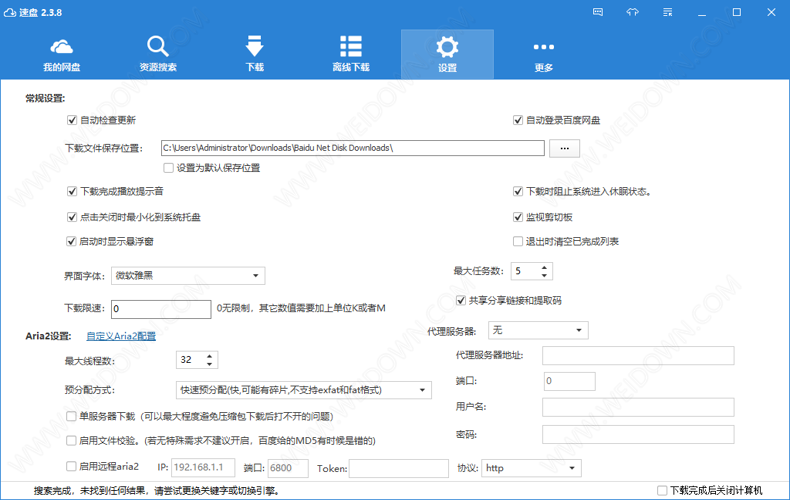Open 离线下载 list tab
Viewport: 790px width, 500px height.
pyautogui.click(x=351, y=54)
